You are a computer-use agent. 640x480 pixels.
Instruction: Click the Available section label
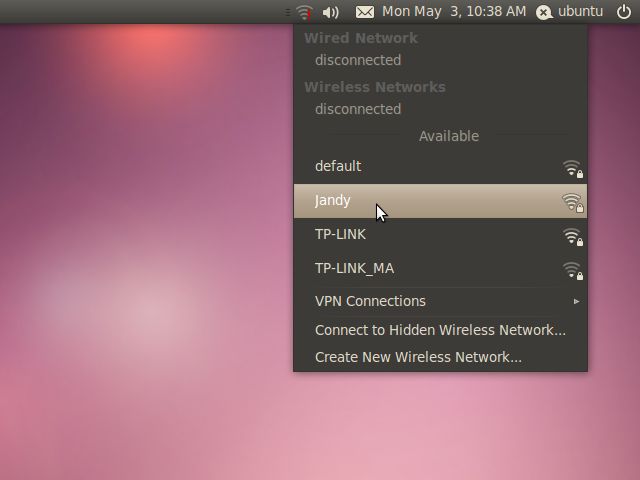click(449, 136)
